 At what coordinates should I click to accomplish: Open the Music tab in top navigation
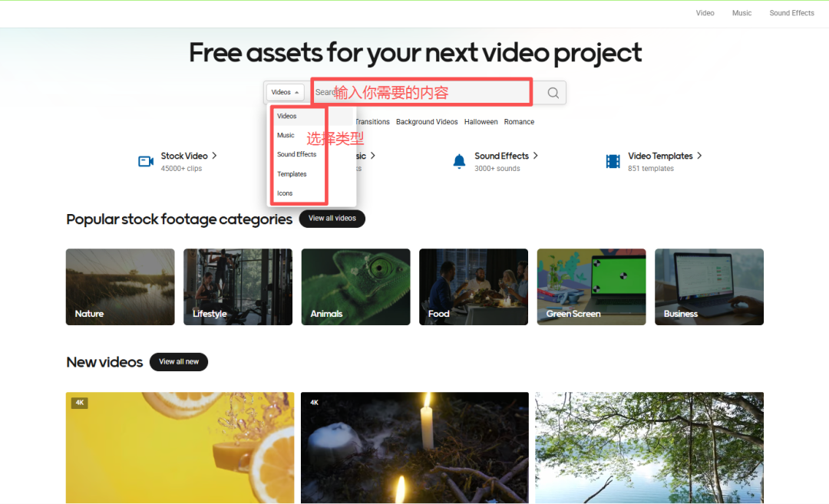point(741,13)
